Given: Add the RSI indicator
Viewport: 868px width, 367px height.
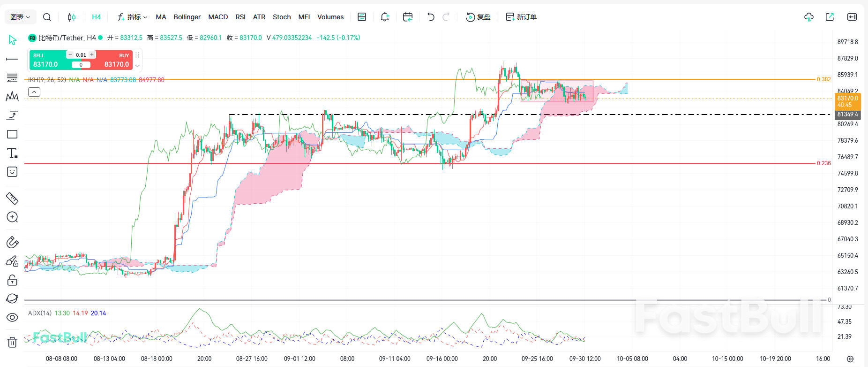Looking at the screenshot, I should click(240, 17).
